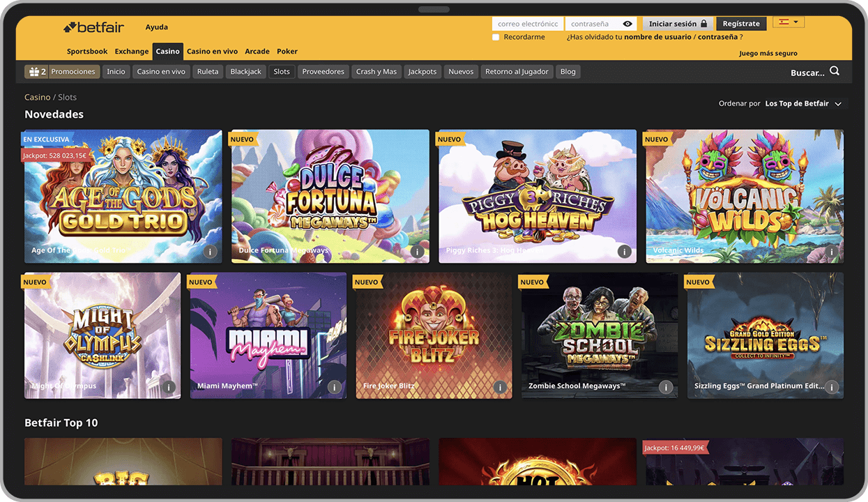Viewport: 868px width, 502px height.
Task: Enable the Recordarme checkbox
Action: 496,37
